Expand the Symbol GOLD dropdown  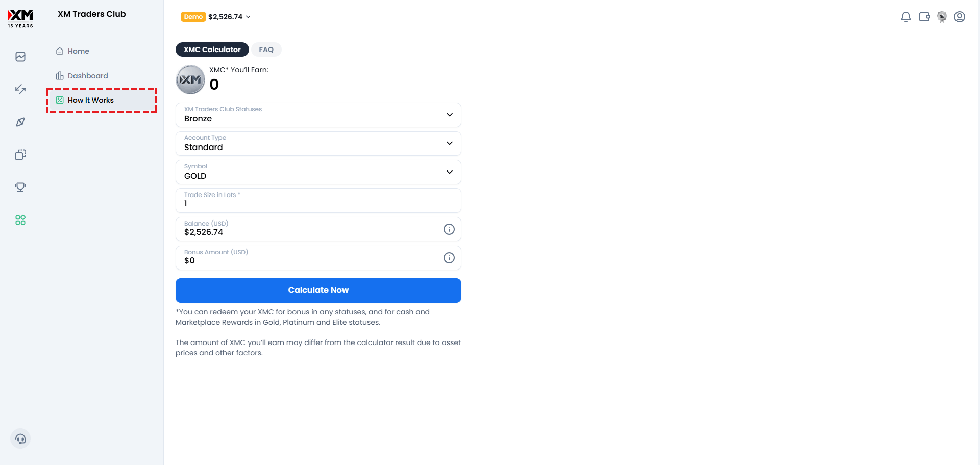318,172
